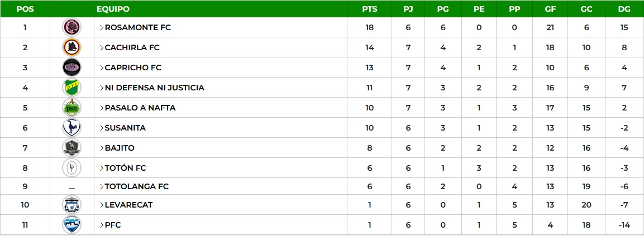Sort by the PTS column header
The image size is (644, 236).
pos(370,9)
